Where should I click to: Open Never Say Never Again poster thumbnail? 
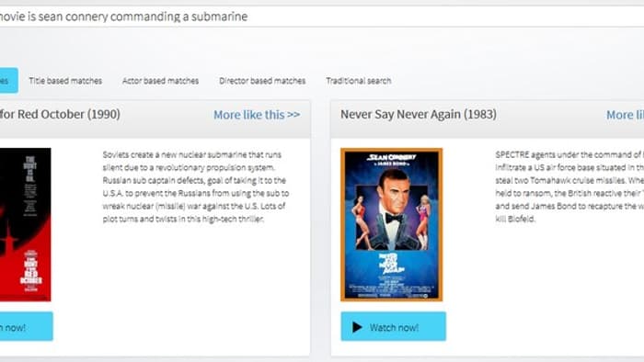click(x=391, y=225)
